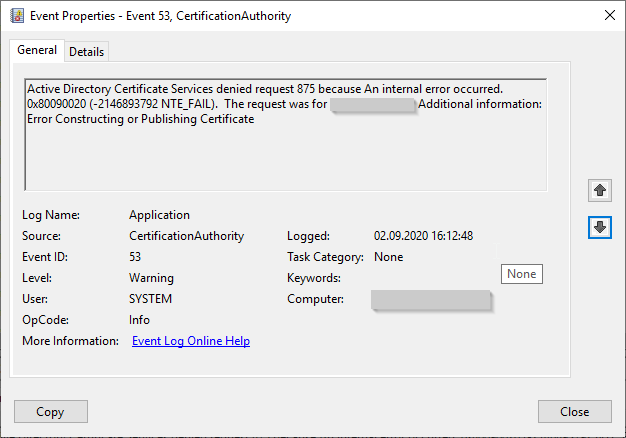Image resolution: width=626 pixels, height=438 pixels.
Task: Select the Event ID value 53
Action: click(x=135, y=257)
